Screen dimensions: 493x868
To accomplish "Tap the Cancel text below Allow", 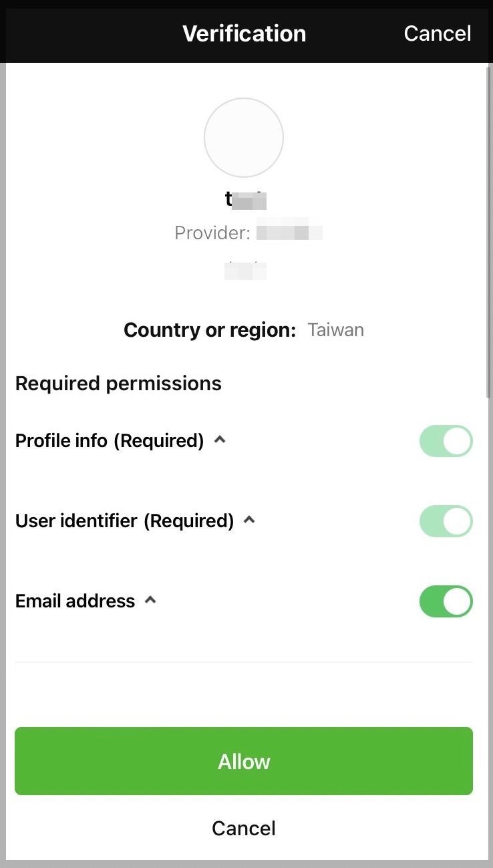I will click(244, 829).
